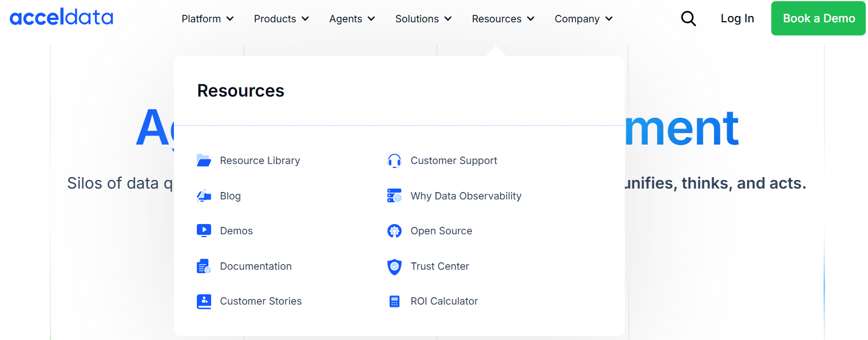The width and height of the screenshot is (868, 340).
Task: Select the Blog pen icon
Action: [x=204, y=195]
